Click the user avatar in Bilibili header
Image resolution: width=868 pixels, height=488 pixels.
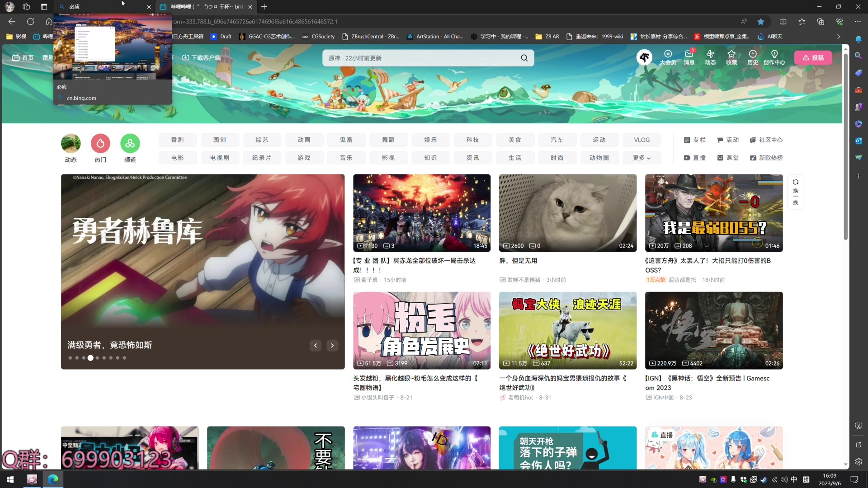pos(644,57)
